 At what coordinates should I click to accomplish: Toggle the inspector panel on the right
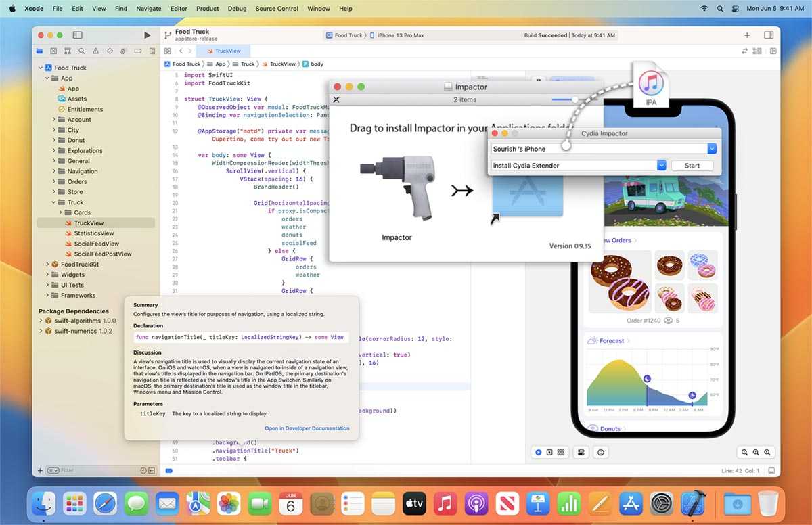(x=769, y=35)
